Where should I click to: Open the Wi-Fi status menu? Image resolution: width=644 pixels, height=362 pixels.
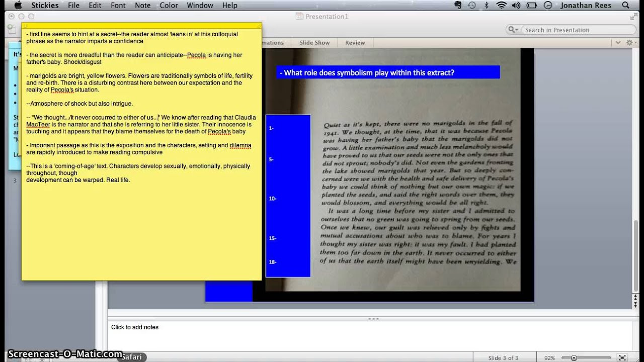coord(501,6)
